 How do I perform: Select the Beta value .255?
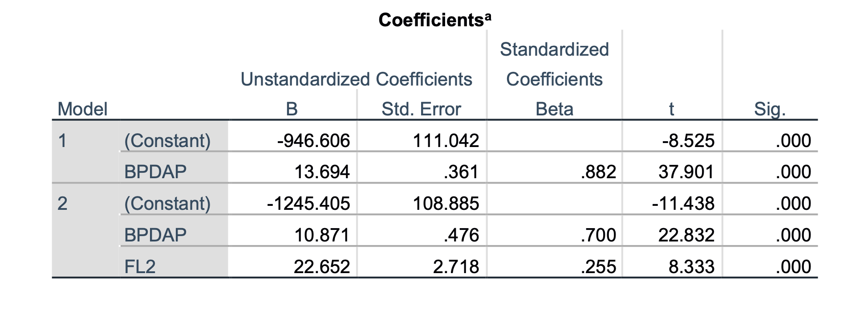tap(598, 267)
